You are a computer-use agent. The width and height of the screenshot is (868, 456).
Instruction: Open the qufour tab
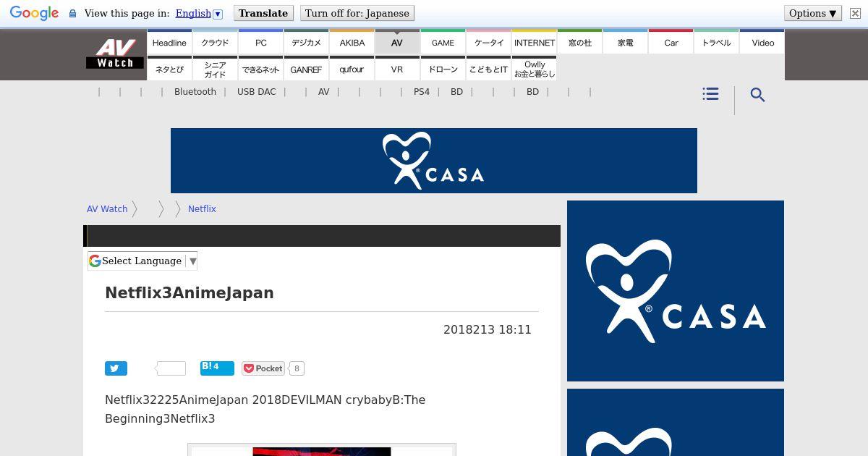(352, 69)
